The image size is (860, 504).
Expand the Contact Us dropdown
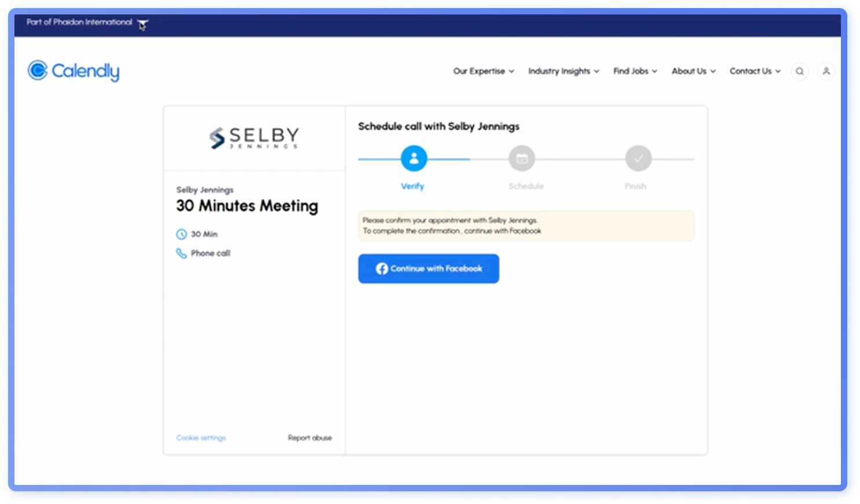(755, 71)
